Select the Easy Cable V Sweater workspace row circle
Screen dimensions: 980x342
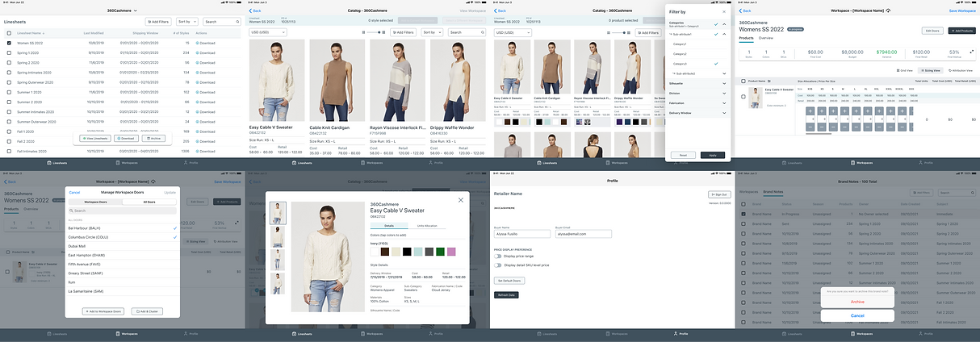tap(743, 97)
